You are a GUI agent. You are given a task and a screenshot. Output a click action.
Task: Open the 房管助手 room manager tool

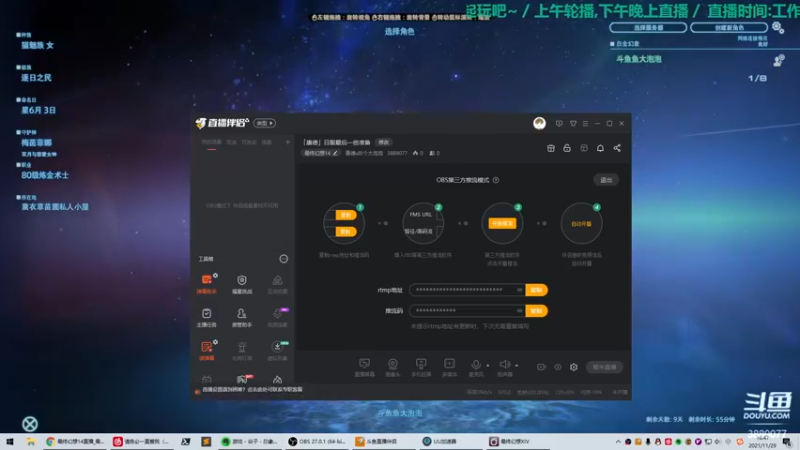tap(242, 317)
